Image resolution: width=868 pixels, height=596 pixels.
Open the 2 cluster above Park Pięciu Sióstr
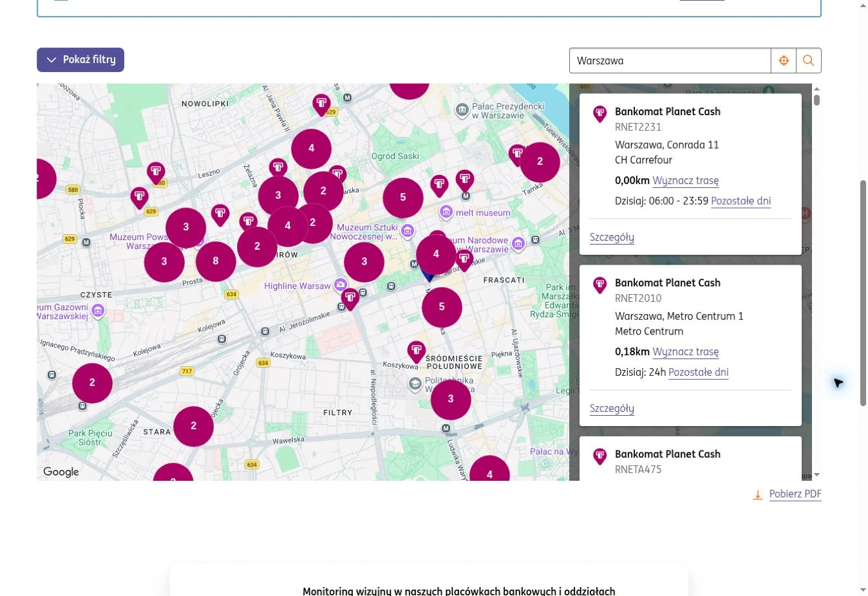(92, 383)
